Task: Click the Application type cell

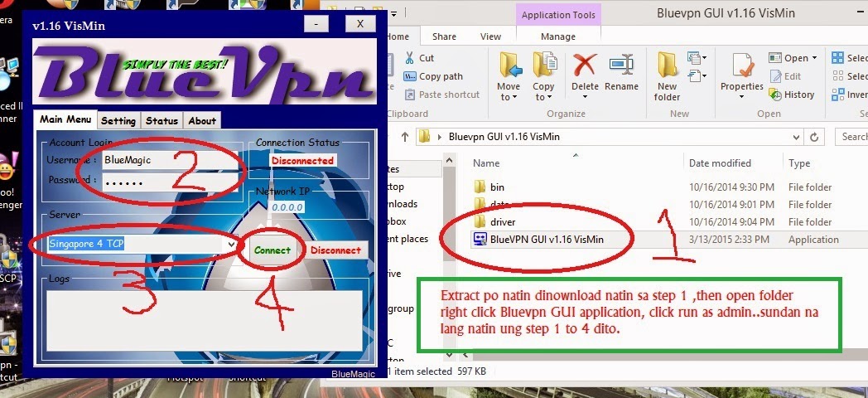Action: (x=813, y=240)
